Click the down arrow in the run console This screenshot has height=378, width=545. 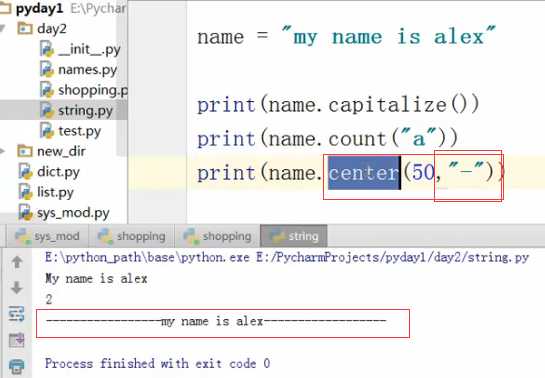coord(17,287)
